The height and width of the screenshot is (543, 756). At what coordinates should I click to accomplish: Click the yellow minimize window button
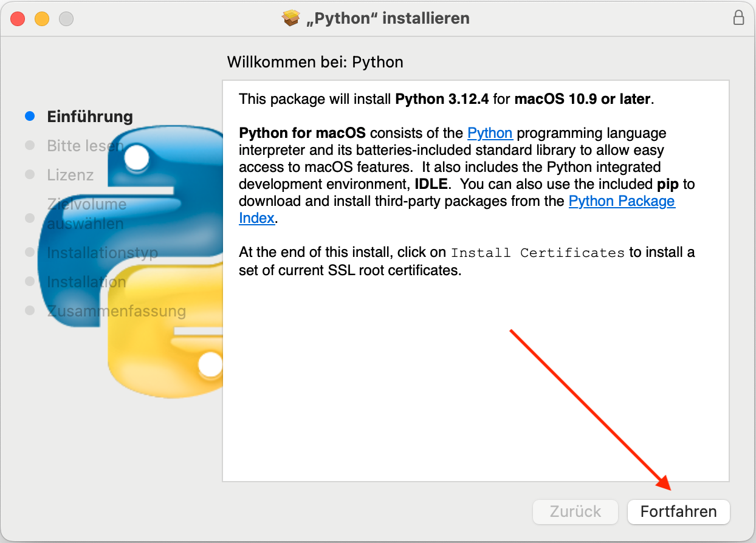pos(42,18)
